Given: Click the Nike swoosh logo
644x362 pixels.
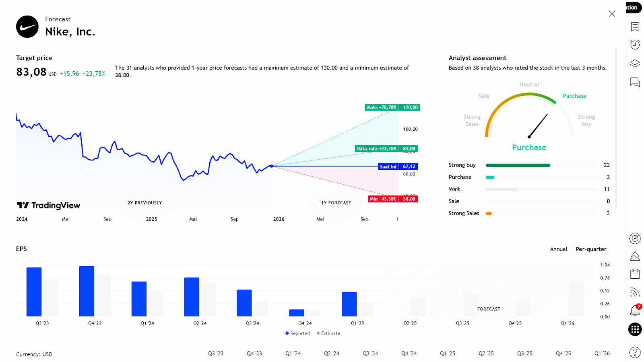Looking at the screenshot, I should (27, 27).
